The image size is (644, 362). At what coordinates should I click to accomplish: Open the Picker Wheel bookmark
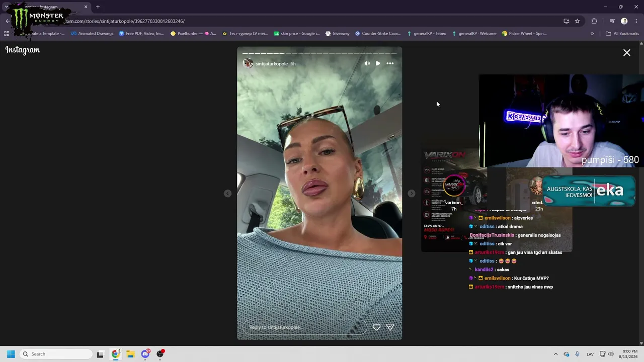pyautogui.click(x=524, y=34)
